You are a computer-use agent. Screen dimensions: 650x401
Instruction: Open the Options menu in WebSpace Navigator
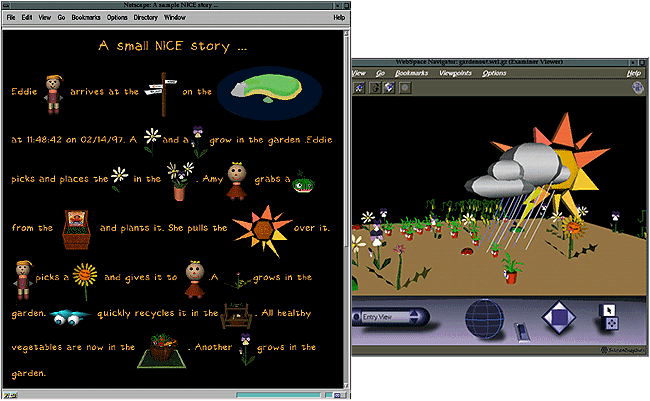coord(494,74)
